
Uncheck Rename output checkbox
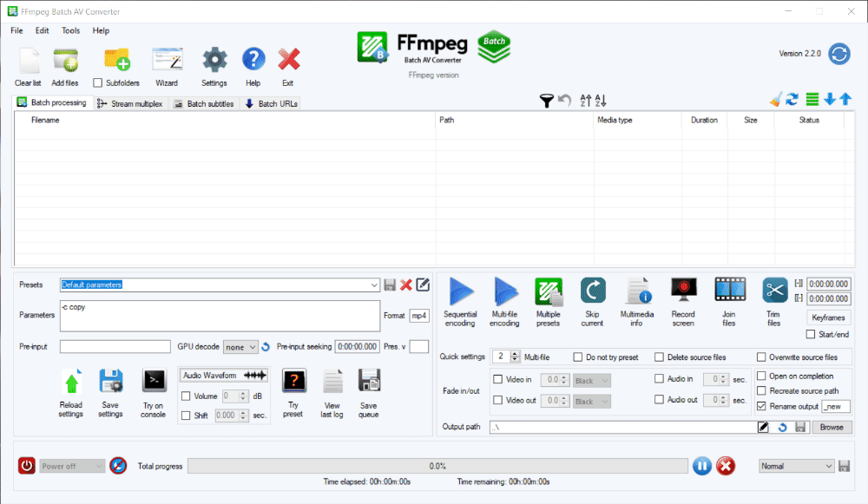click(762, 406)
